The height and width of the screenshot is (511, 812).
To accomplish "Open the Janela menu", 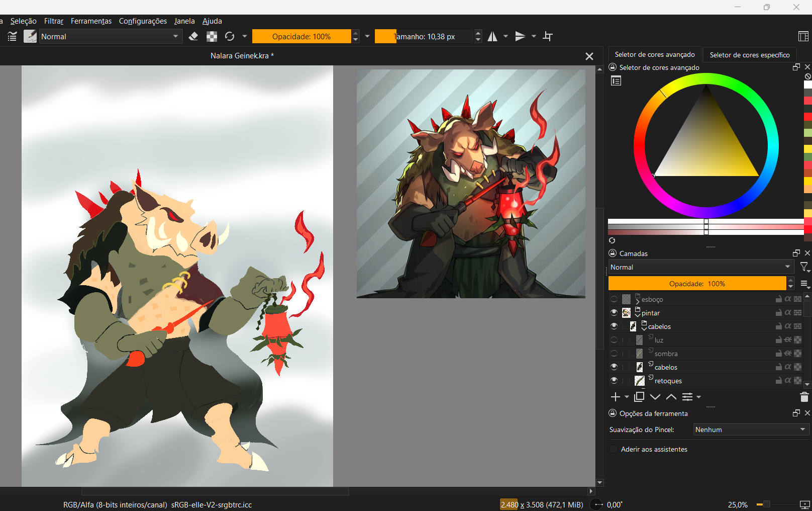I will coord(184,21).
